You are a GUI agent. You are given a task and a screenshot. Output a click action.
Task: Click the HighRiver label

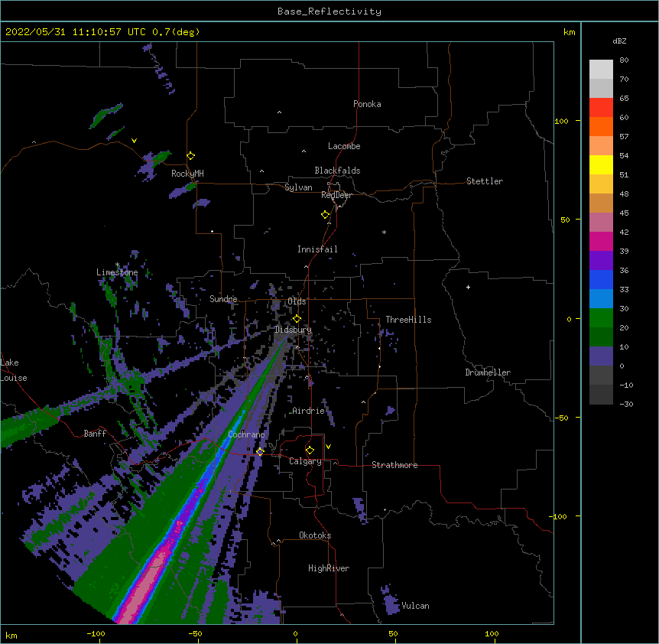pos(329,568)
